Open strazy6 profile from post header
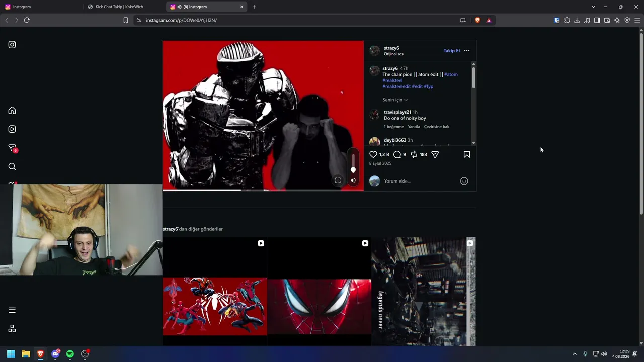This screenshot has height=362, width=644. (391, 48)
